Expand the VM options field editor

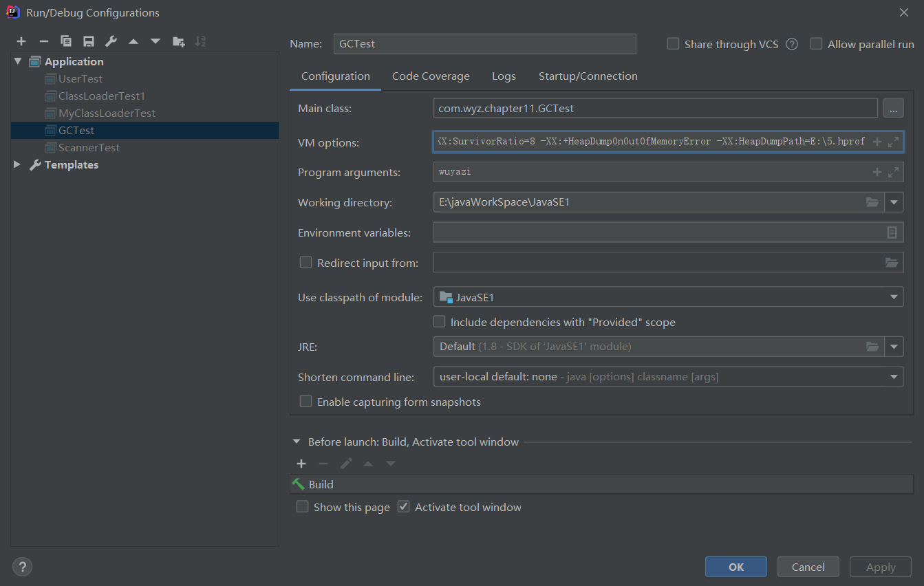pyautogui.click(x=893, y=142)
